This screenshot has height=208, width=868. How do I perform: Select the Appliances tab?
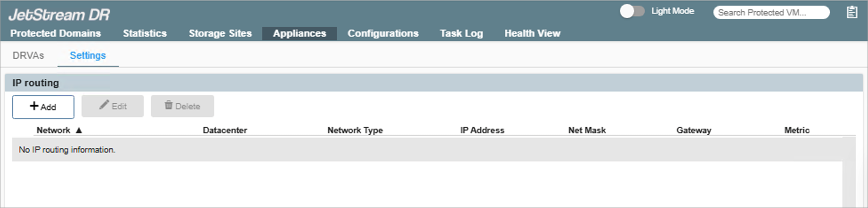click(x=299, y=33)
